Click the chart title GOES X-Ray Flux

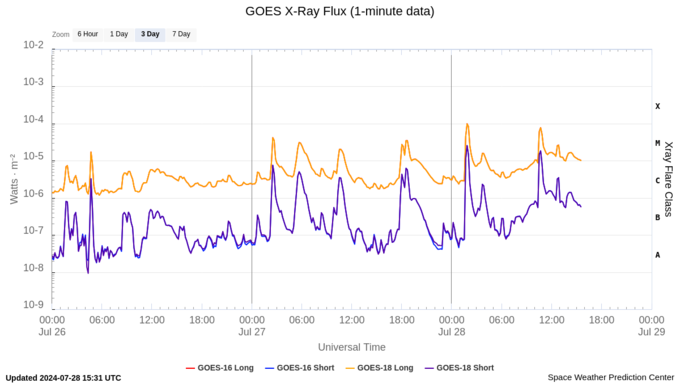[340, 11]
